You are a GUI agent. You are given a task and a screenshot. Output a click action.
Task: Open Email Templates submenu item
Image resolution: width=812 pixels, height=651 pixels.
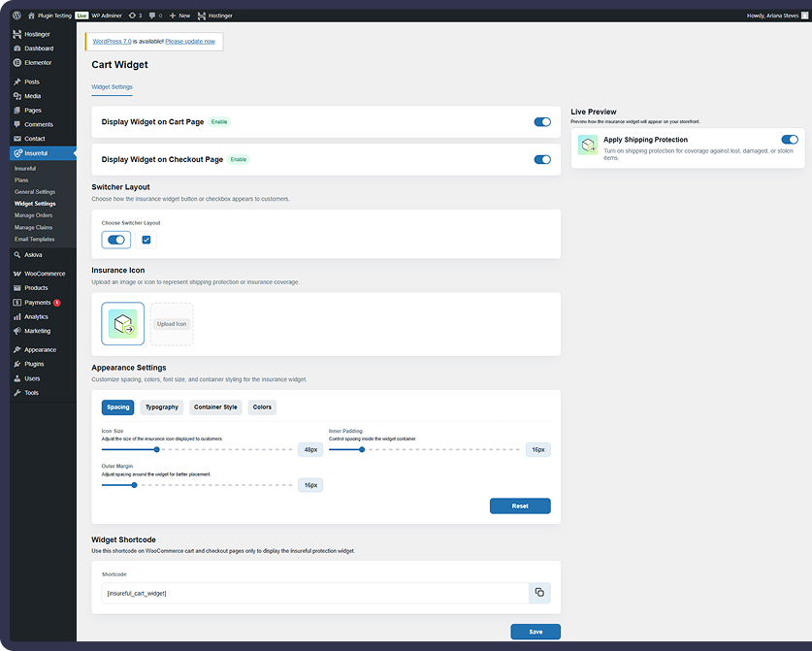[x=34, y=240]
